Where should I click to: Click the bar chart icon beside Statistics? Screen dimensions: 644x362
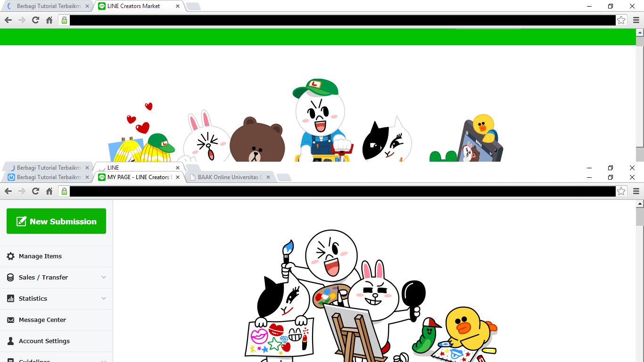10,299
